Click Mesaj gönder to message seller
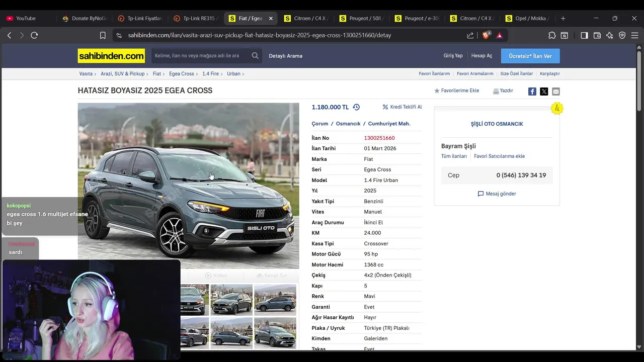This screenshot has height=362, width=644. coord(497,194)
